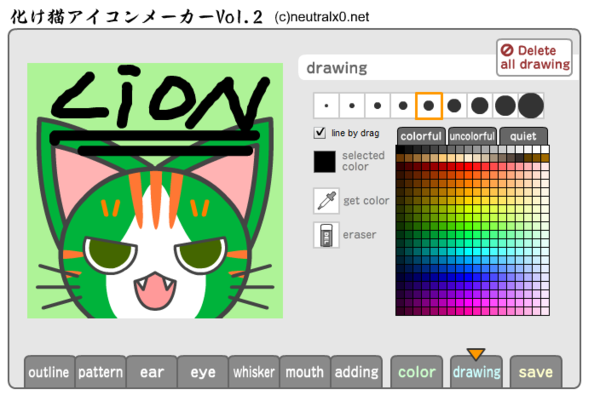Select the eighth brush size dot
Screen dimensions: 600x401
(x=505, y=106)
